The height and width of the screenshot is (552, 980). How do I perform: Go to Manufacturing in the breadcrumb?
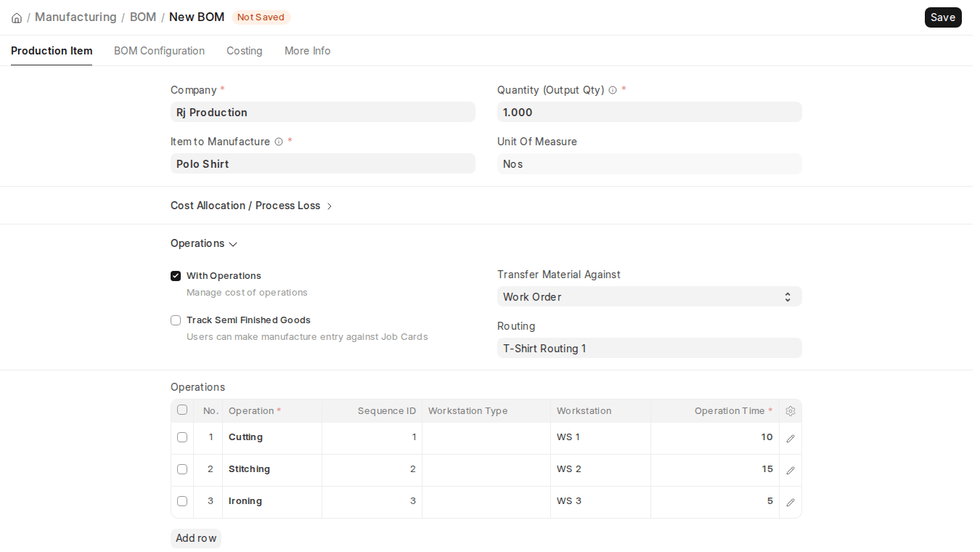(75, 17)
